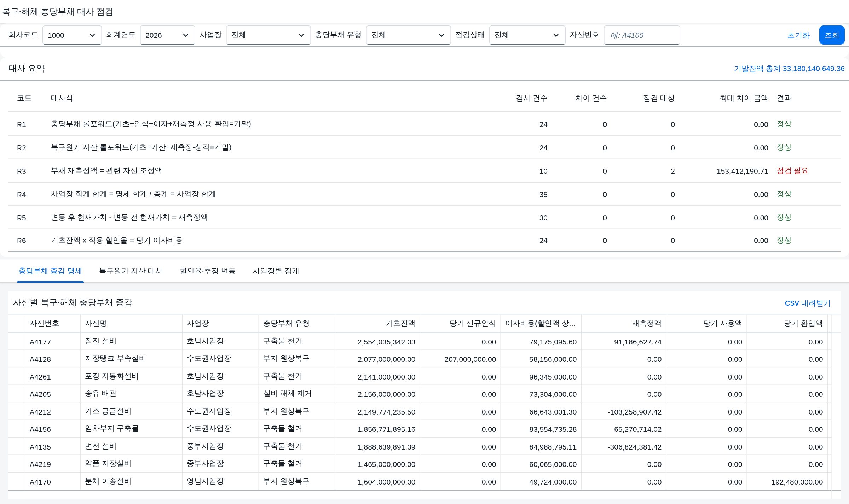The image size is (849, 504).
Task: Click 최대 차이 금액 column header
Action: point(744,98)
